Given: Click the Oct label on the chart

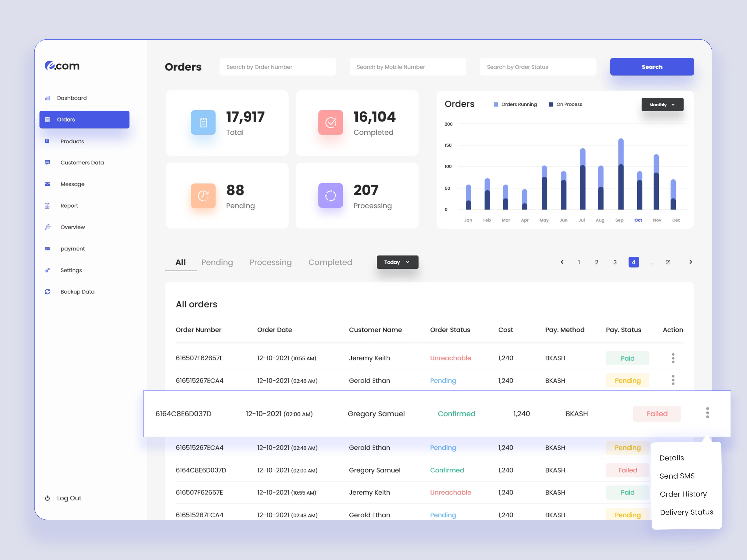Looking at the screenshot, I should pyautogui.click(x=638, y=220).
